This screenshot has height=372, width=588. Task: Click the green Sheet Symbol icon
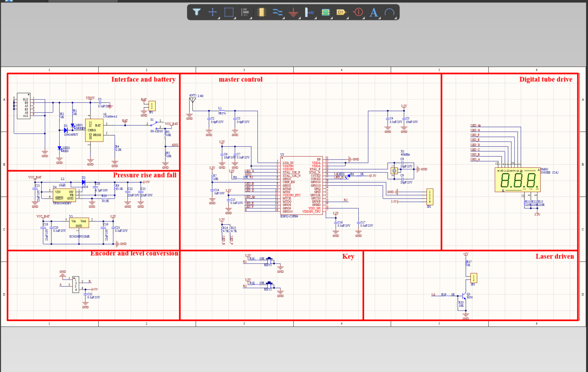325,13
